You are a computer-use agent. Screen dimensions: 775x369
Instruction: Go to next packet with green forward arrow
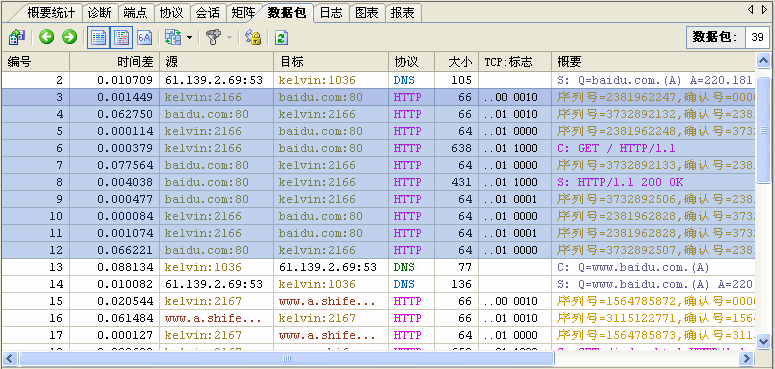[x=70, y=37]
